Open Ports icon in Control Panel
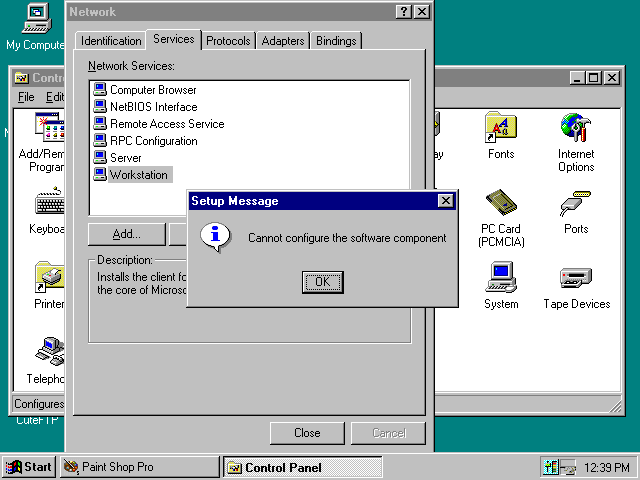The width and height of the screenshot is (640, 480). [x=576, y=212]
